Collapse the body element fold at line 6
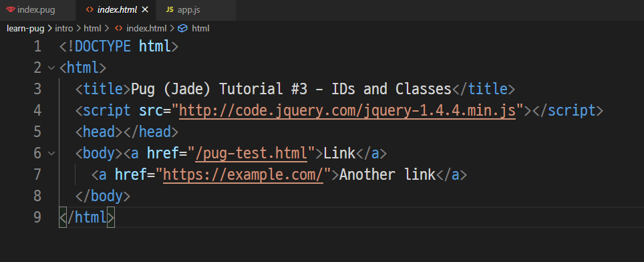The image size is (644, 262). click(51, 153)
